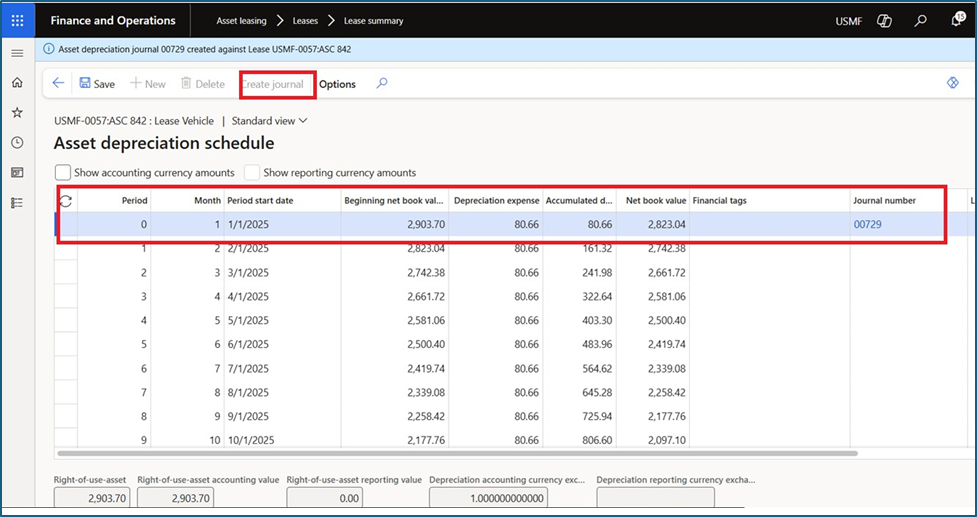Image resolution: width=977 pixels, height=517 pixels.
Task: Click the refresh icon in grid header
Action: coord(66,200)
